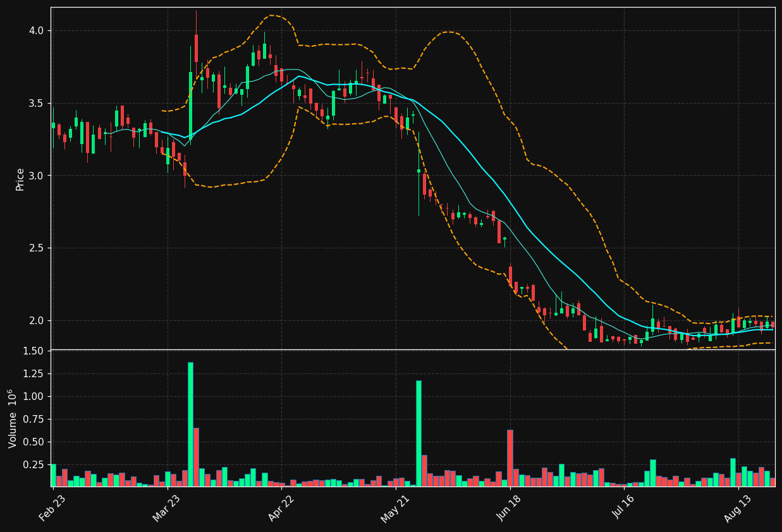This screenshot has width=782, height=532.
Task: Click the 'Price' y-axis title
Action: pos(20,179)
